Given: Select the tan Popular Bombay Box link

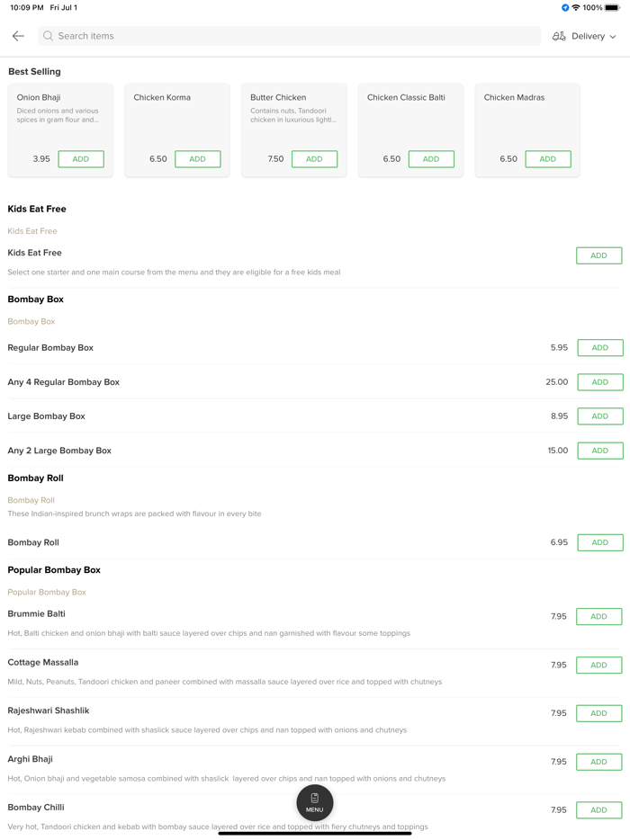Looking at the screenshot, I should click(x=47, y=592).
